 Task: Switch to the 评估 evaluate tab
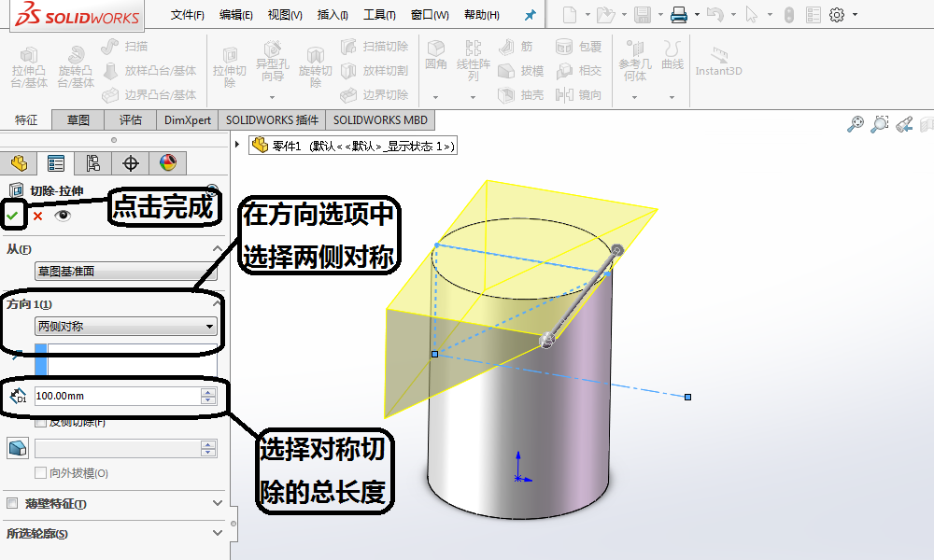(131, 120)
